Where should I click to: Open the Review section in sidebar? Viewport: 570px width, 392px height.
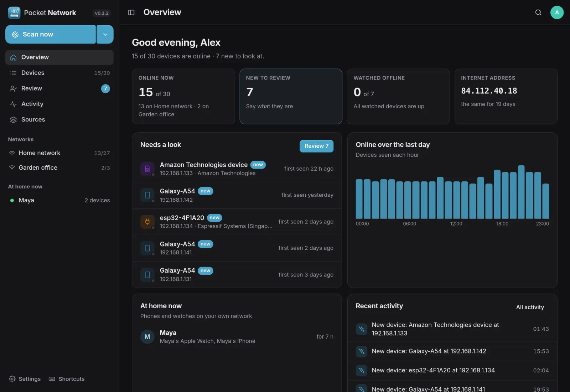point(59,88)
